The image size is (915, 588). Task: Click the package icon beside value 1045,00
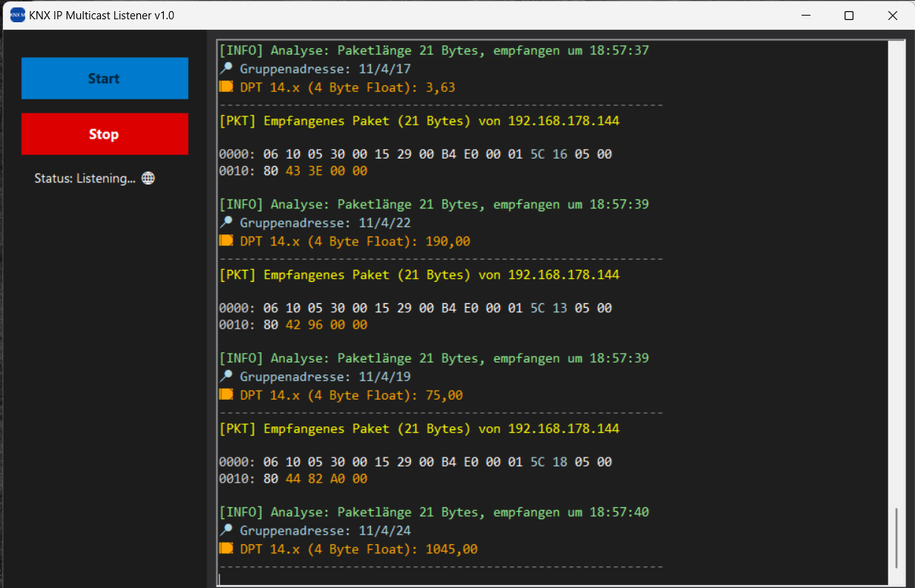tap(225, 548)
